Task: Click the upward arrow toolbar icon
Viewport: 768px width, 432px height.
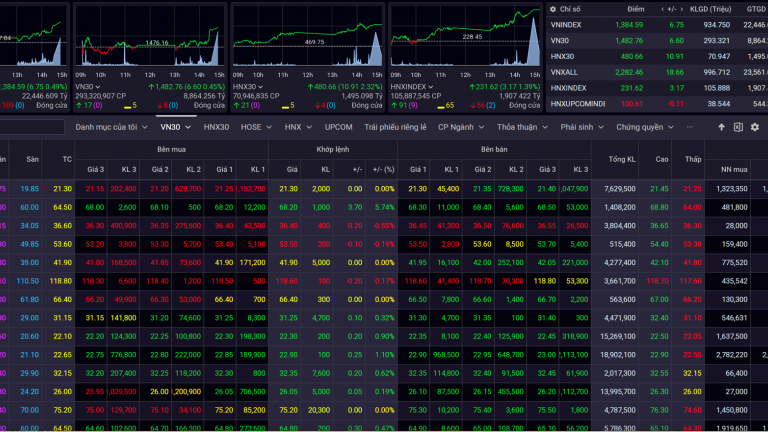Action: tap(721, 127)
